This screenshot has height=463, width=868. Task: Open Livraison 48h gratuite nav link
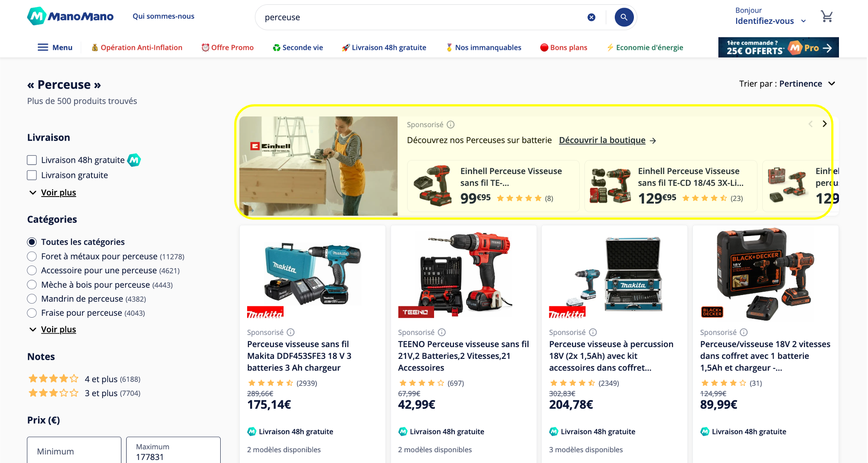click(x=384, y=47)
